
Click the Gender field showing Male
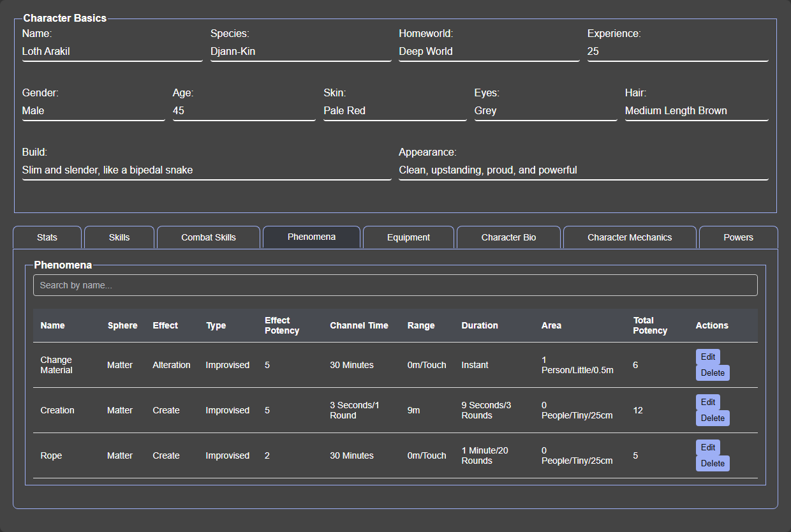pyautogui.click(x=94, y=111)
